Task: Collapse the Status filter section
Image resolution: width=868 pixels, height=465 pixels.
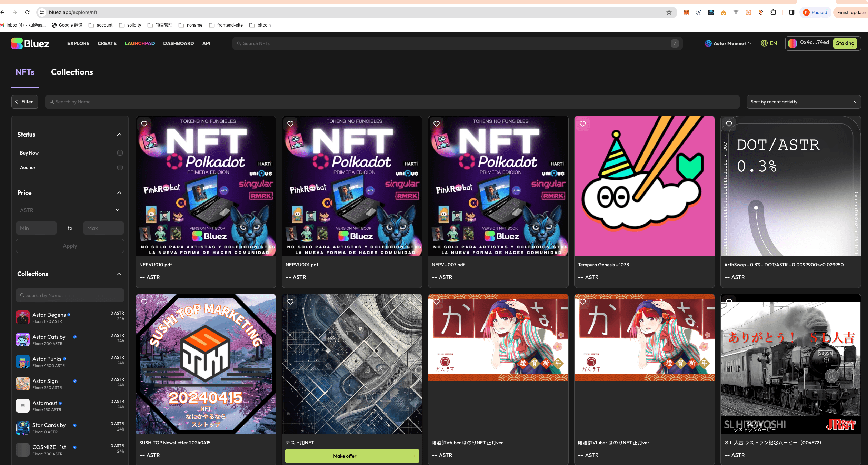Action: [x=119, y=135]
